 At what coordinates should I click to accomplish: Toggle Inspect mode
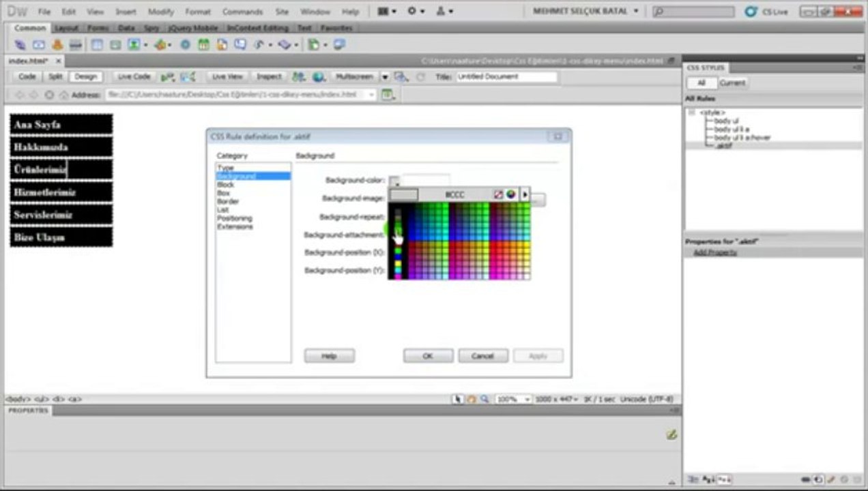(269, 77)
